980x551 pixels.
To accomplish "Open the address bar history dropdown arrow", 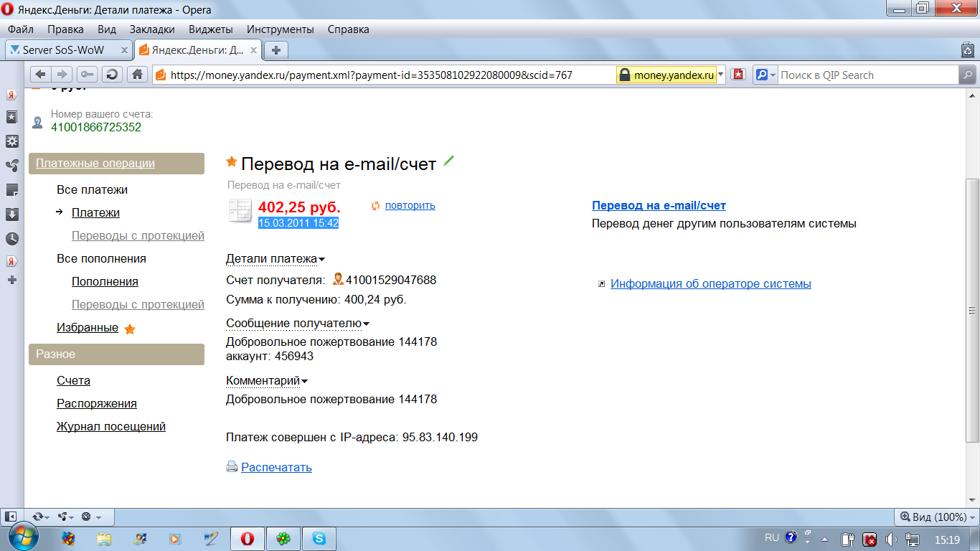I will pyautogui.click(x=722, y=75).
